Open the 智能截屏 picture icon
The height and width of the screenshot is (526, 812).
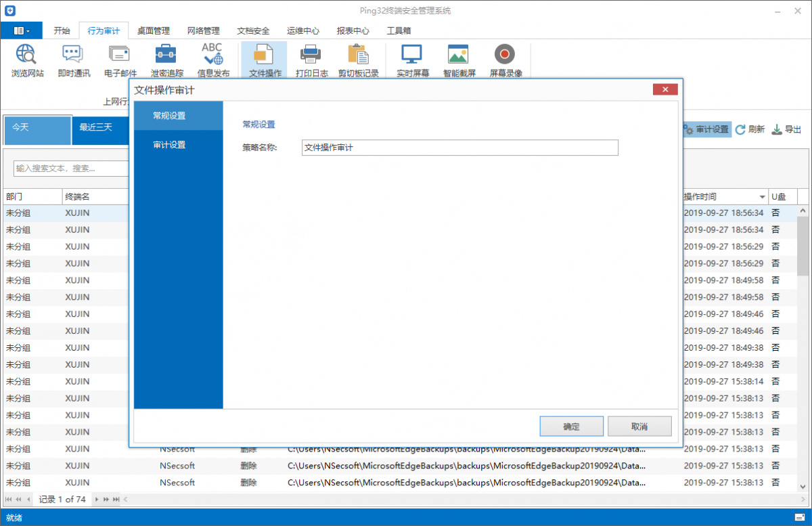(x=459, y=61)
